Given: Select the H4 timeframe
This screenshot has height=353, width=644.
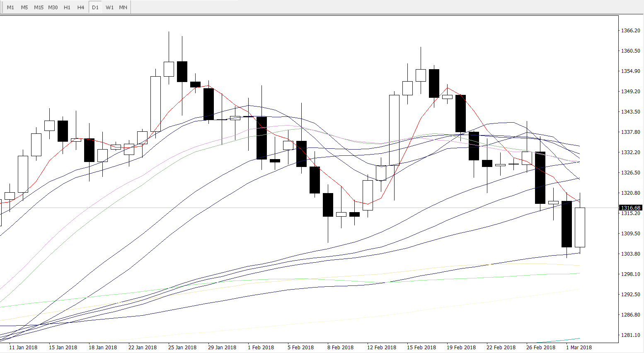Looking at the screenshot, I should pos(81,7).
